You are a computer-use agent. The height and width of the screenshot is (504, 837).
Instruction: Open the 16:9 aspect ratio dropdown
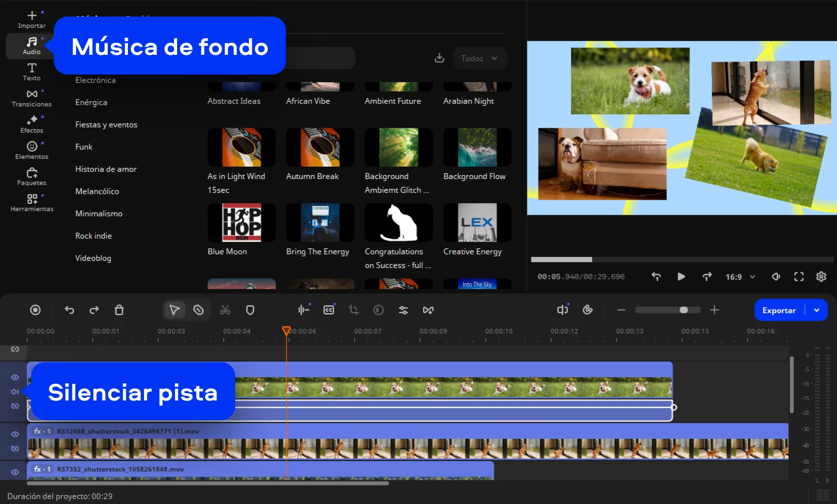click(740, 277)
